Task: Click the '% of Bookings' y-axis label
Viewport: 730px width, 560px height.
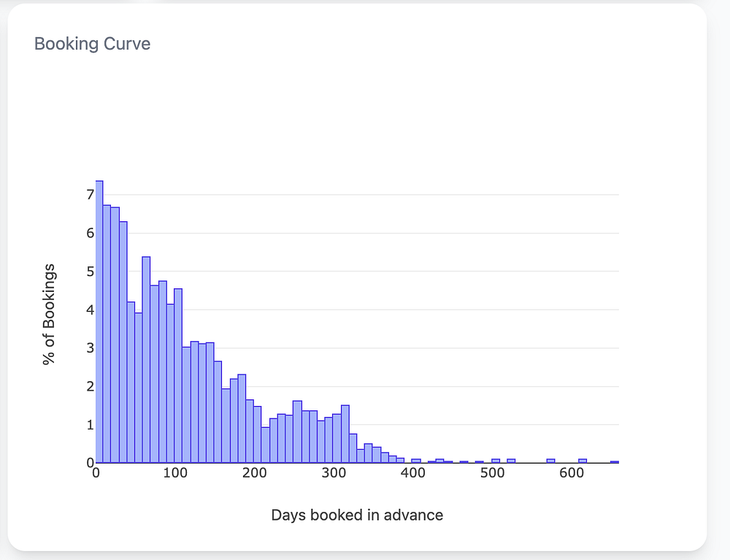Action: click(50, 315)
